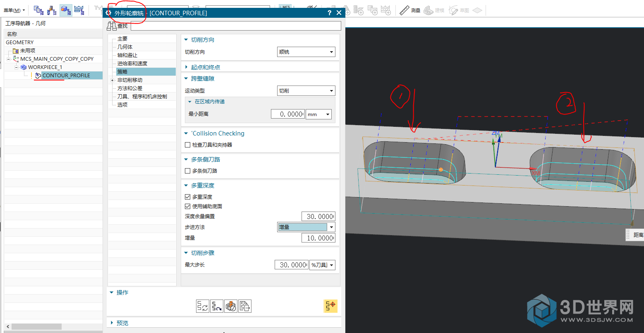This screenshot has height=333, width=644.
Task: Select 进给率和速度 in dialog navigation
Action: (x=132, y=64)
